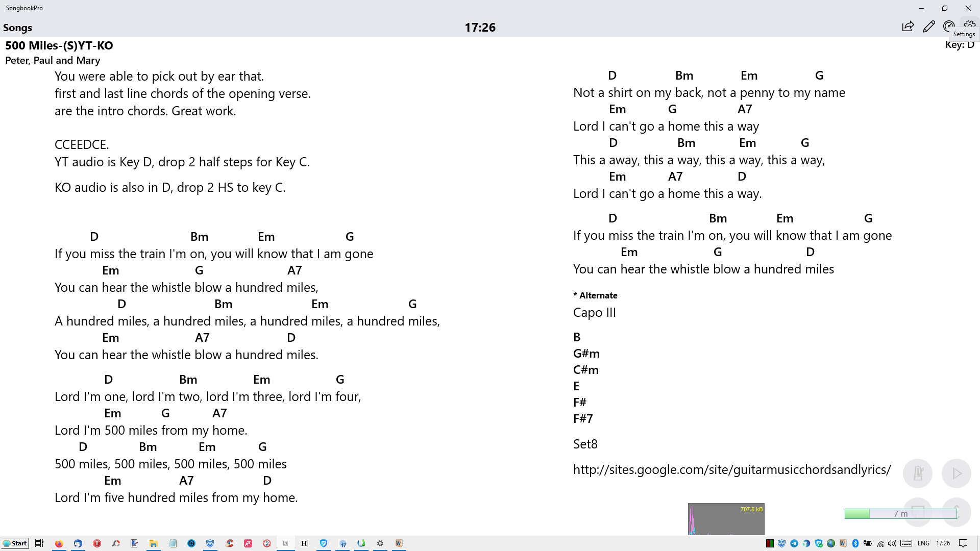Open File Explorer folder icon in taskbar
This screenshot has width=980, height=551.
click(153, 543)
